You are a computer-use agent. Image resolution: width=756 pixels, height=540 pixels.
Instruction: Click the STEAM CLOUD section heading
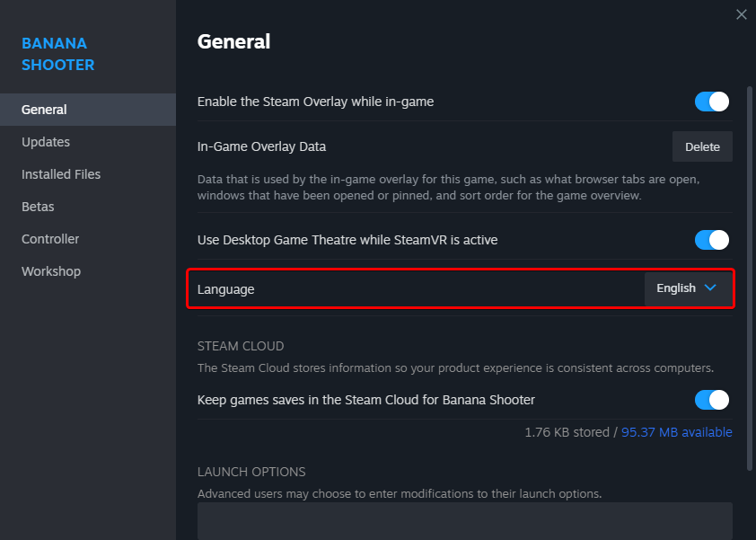(241, 346)
